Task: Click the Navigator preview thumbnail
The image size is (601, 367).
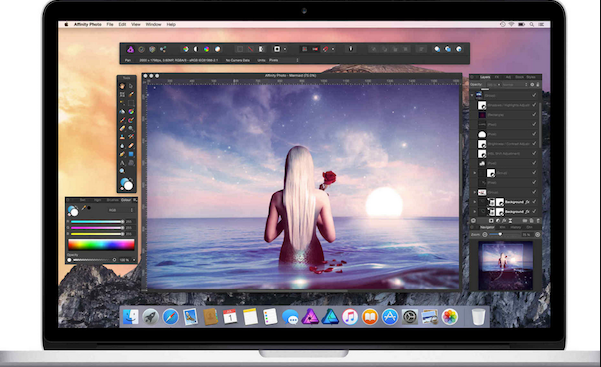Action: point(505,265)
